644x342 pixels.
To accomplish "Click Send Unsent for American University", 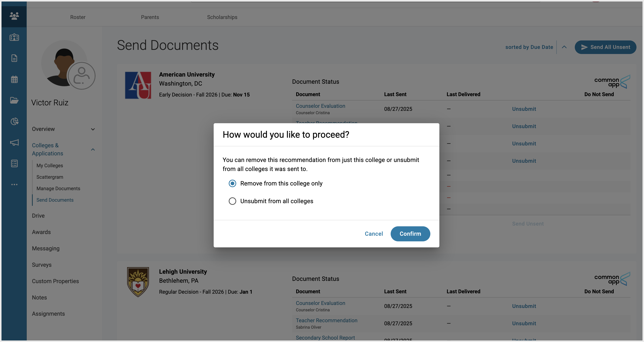I will (x=528, y=224).
